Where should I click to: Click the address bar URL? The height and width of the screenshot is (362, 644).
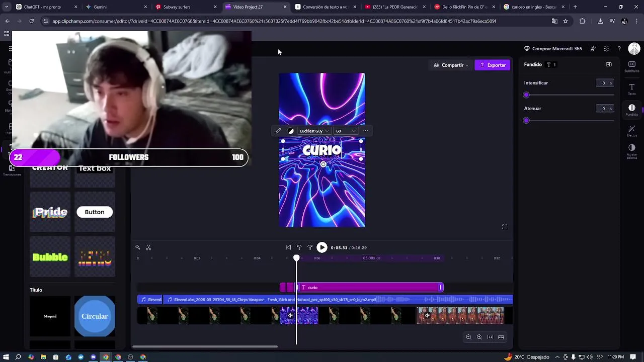[x=274, y=21]
